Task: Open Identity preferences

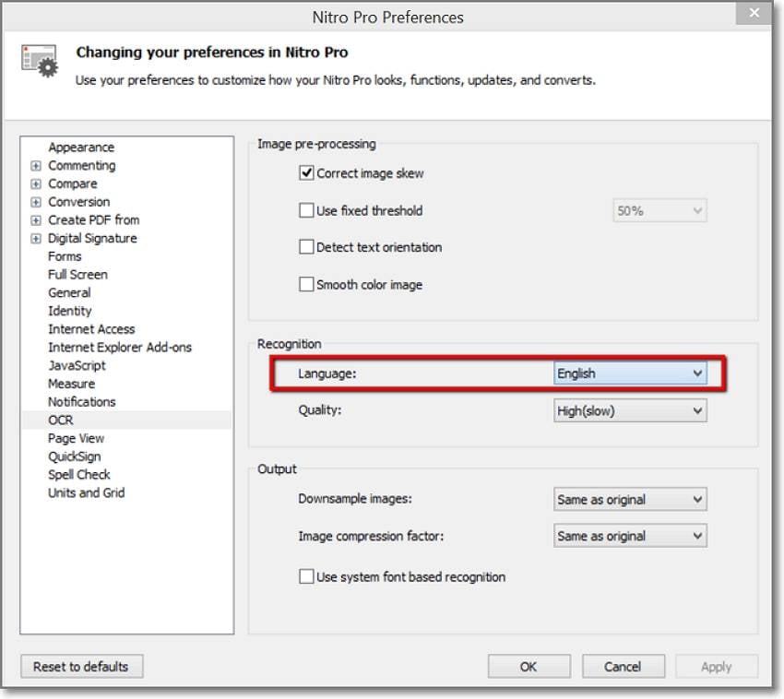Action: pyautogui.click(x=69, y=311)
